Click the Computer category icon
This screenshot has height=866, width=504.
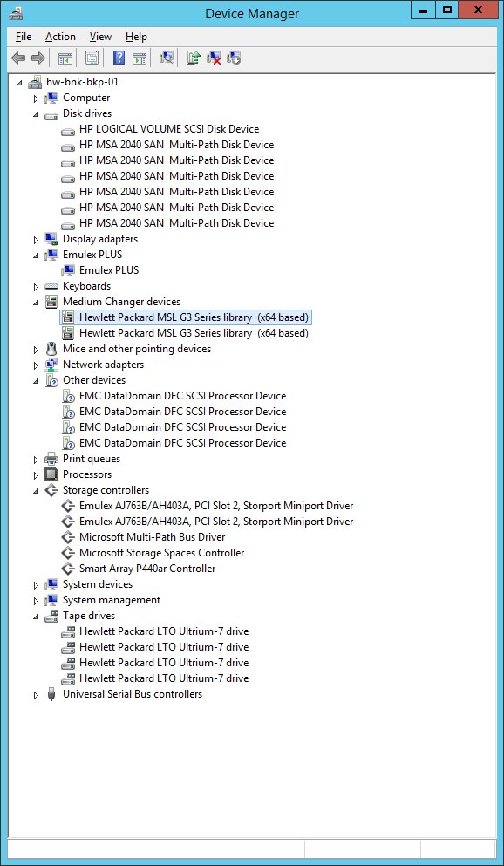(51, 98)
